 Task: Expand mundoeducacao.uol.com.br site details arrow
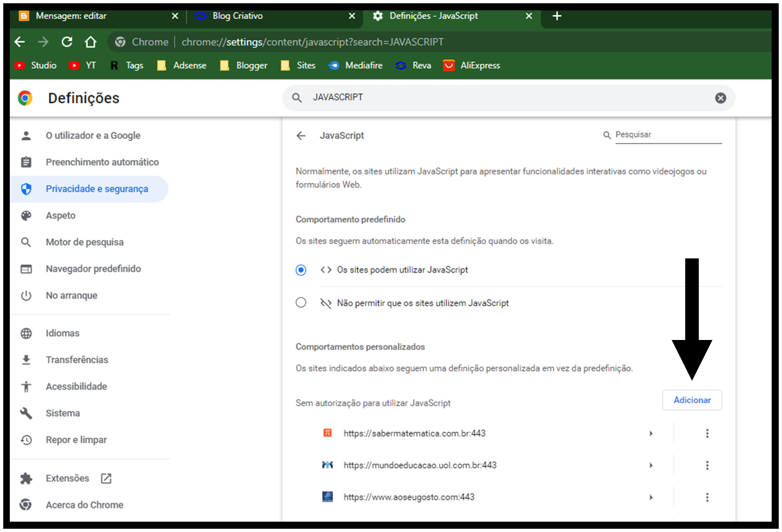[651, 466]
